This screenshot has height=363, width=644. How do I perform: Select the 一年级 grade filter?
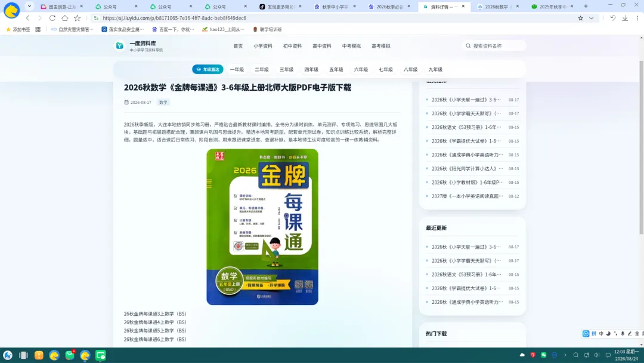pos(237,69)
